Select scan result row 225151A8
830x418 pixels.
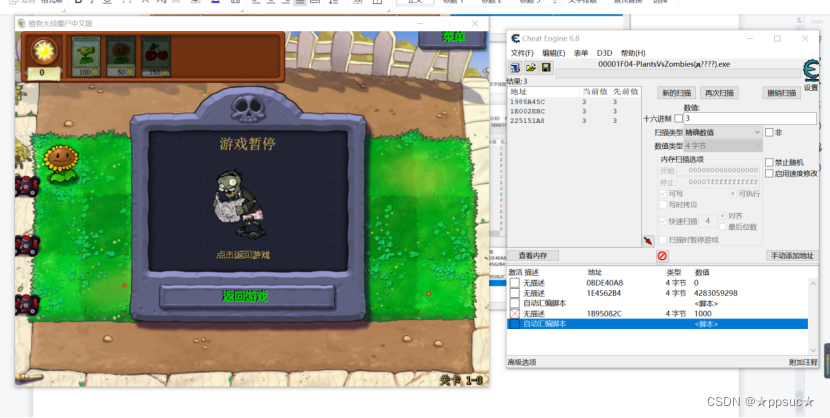(x=574, y=121)
